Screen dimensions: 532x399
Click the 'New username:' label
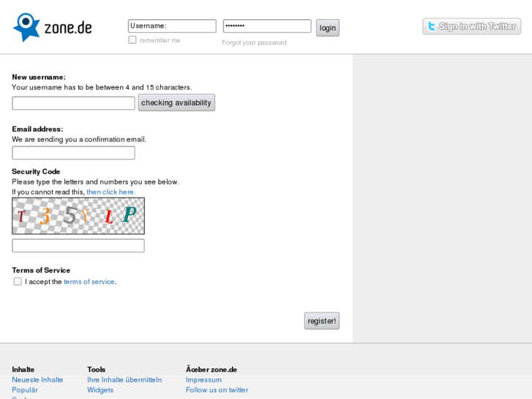pyautogui.click(x=39, y=77)
